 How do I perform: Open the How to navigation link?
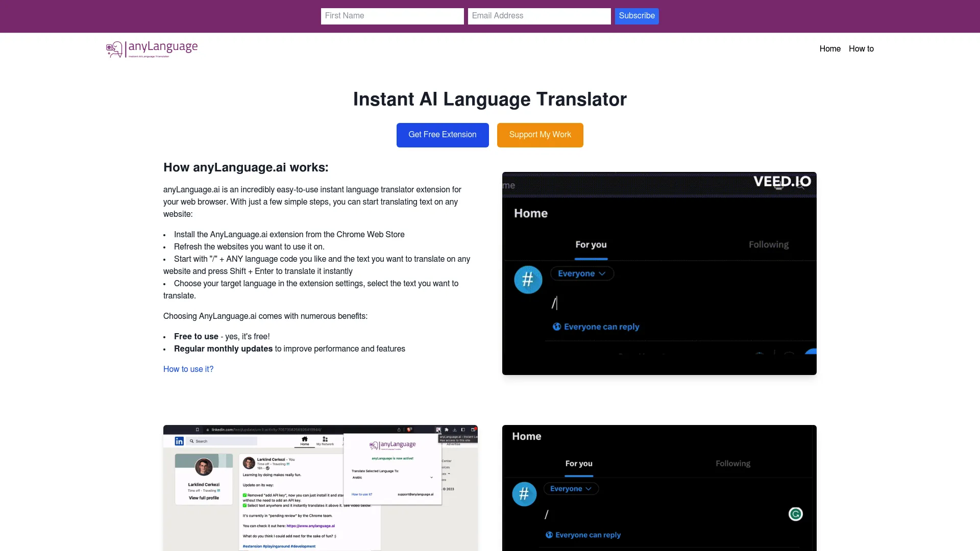[x=861, y=49]
